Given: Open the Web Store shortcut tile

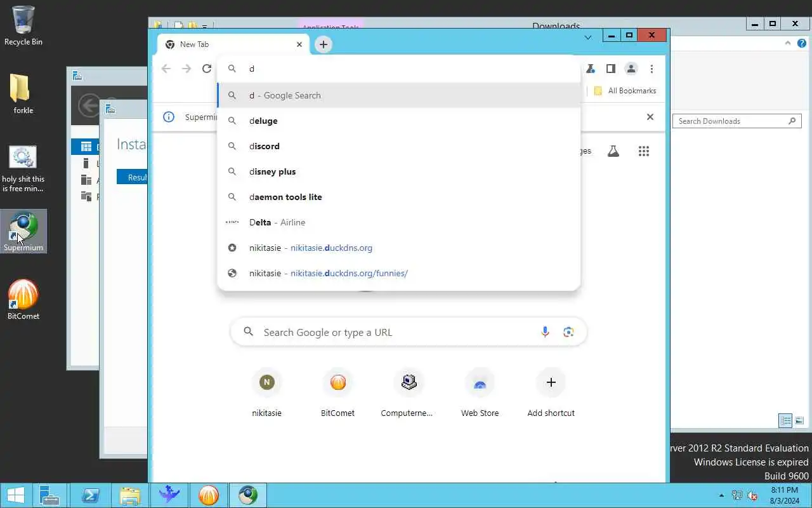Looking at the screenshot, I should tap(480, 394).
